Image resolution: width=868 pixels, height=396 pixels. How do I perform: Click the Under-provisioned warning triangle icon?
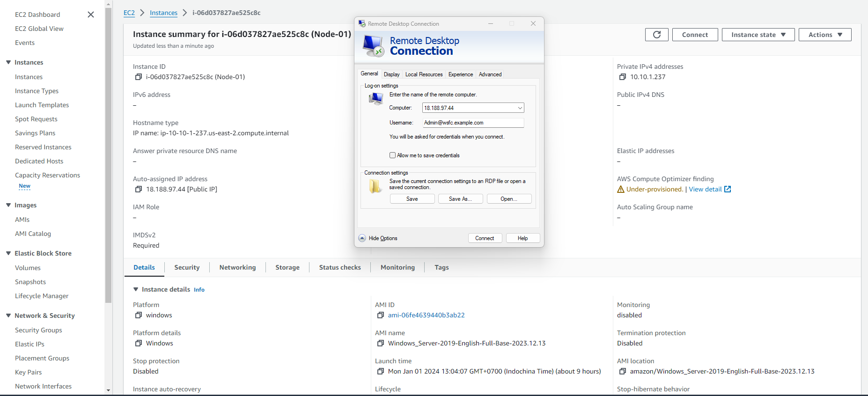pyautogui.click(x=621, y=189)
